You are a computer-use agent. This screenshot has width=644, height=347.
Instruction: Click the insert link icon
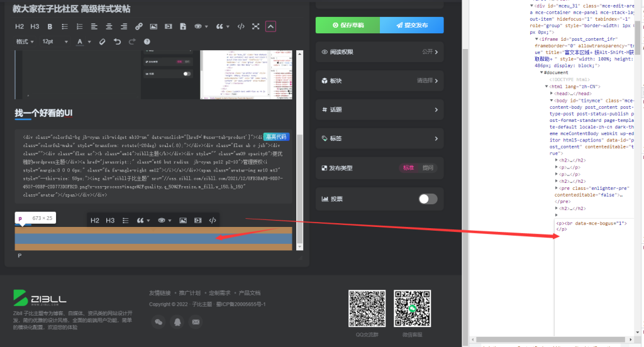tap(138, 26)
